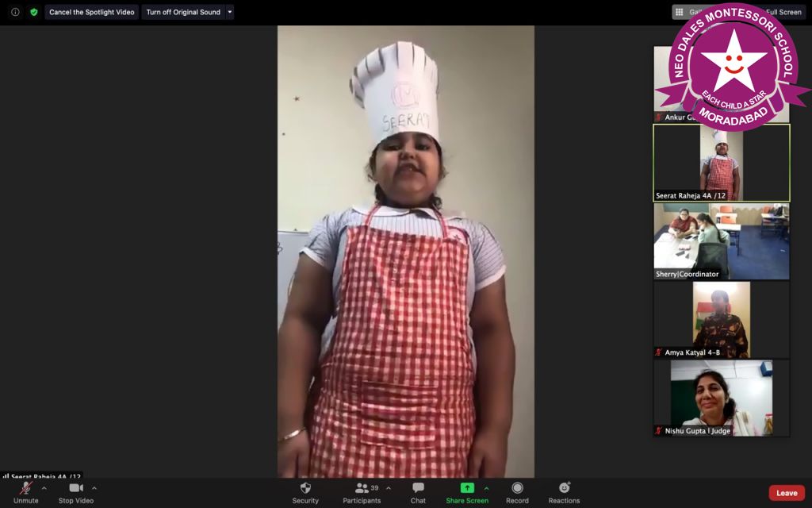Select the Ankur video thumbnail

click(722, 84)
